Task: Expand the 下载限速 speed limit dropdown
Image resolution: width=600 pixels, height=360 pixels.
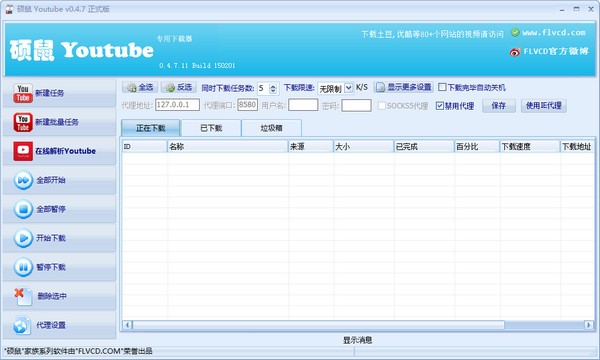Action: [349, 88]
